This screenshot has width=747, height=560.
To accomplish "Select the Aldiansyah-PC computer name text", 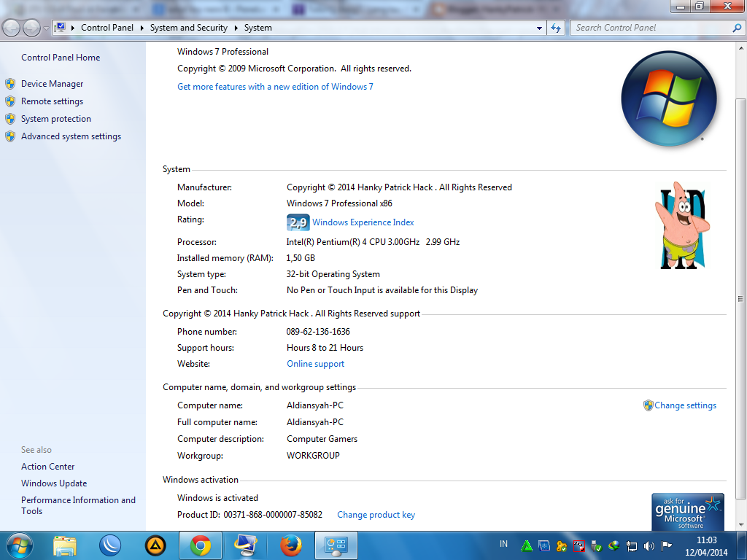I will click(x=315, y=405).
